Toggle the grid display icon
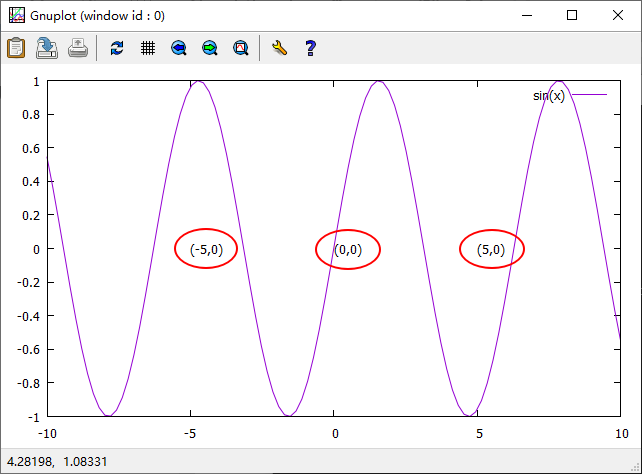 pos(148,48)
